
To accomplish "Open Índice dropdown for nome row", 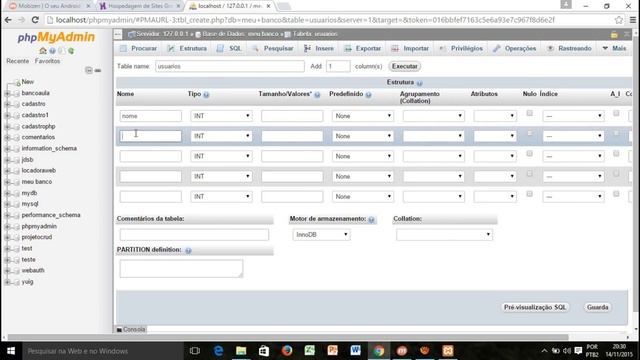I will tap(573, 116).
